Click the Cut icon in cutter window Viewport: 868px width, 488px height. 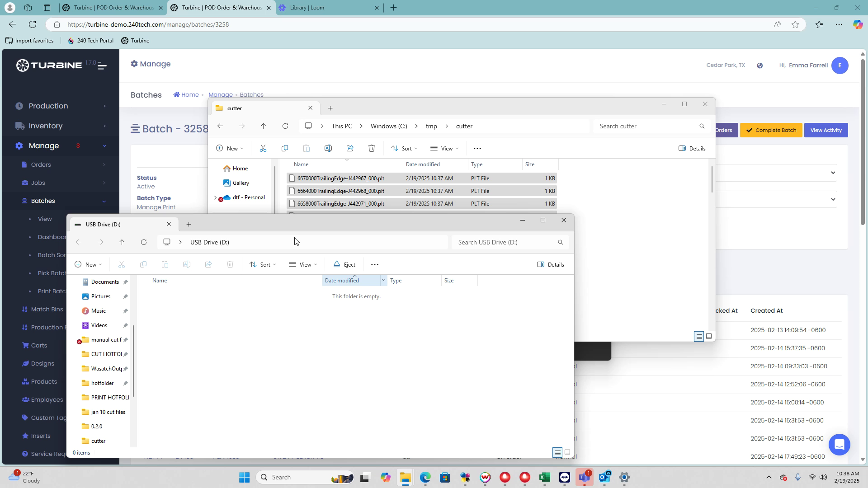(263, 149)
